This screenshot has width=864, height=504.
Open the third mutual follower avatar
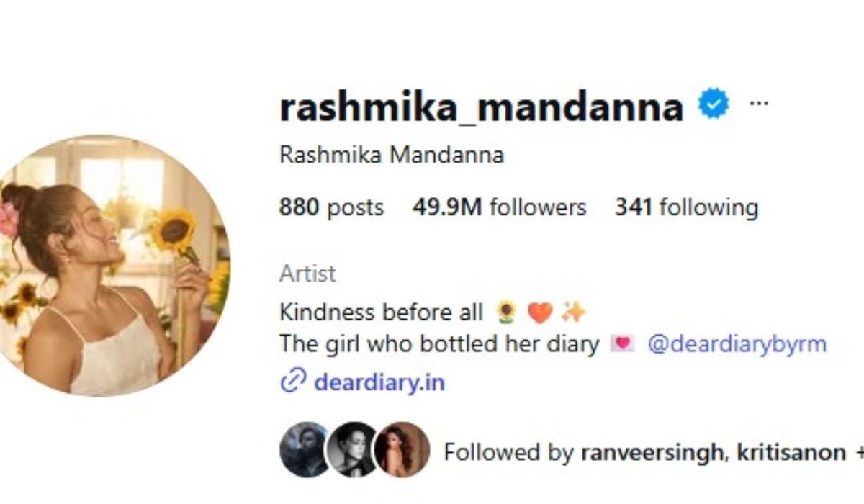(x=402, y=450)
